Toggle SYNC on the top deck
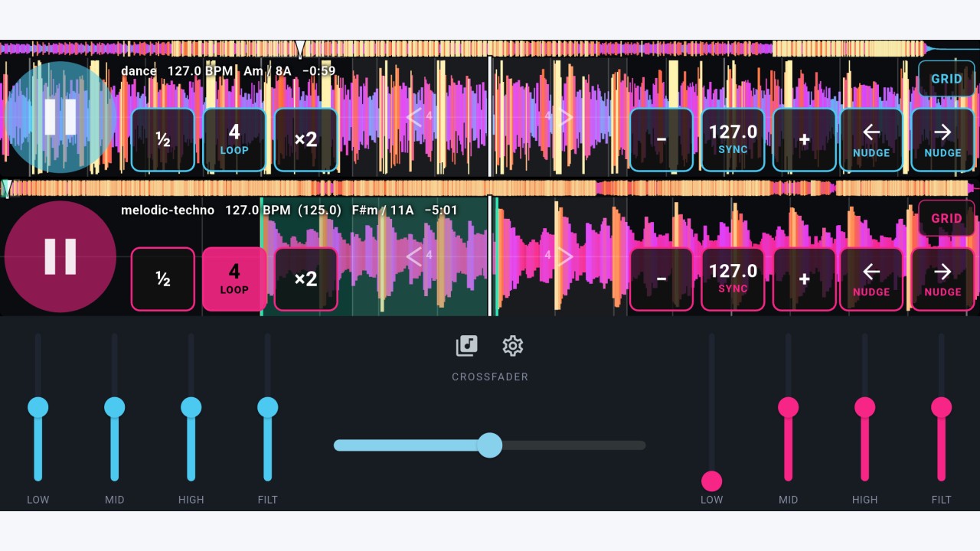The image size is (980, 551). (x=733, y=139)
